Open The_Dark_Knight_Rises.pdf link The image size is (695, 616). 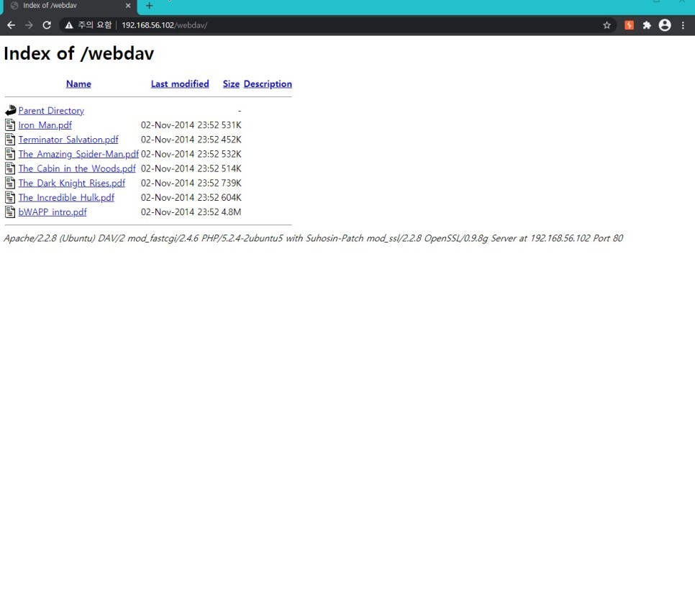click(71, 183)
